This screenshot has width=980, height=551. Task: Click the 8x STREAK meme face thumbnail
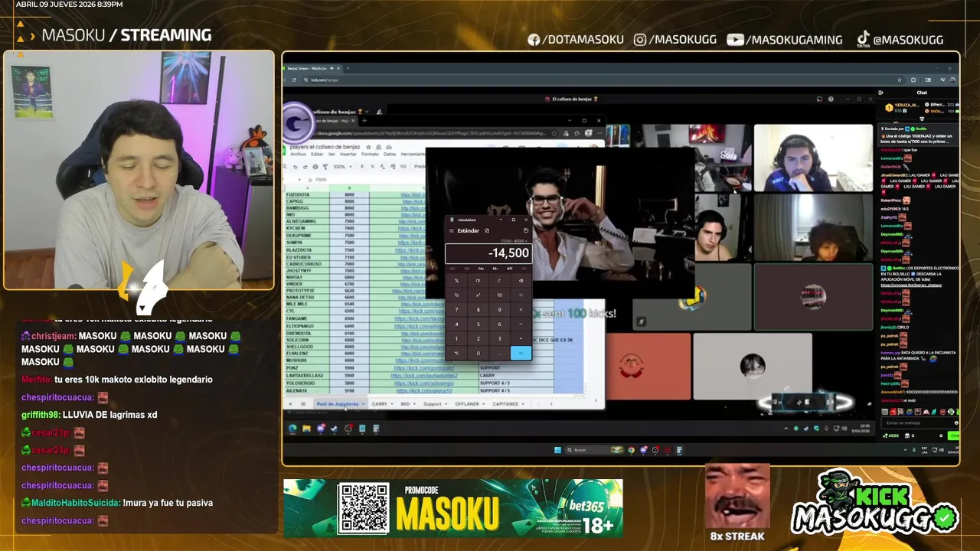click(737, 497)
